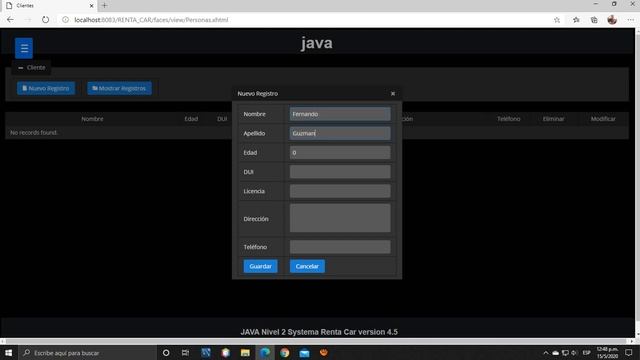This screenshot has height=360, width=640.
Task: Select the Teléfono field
Action: [x=340, y=247]
